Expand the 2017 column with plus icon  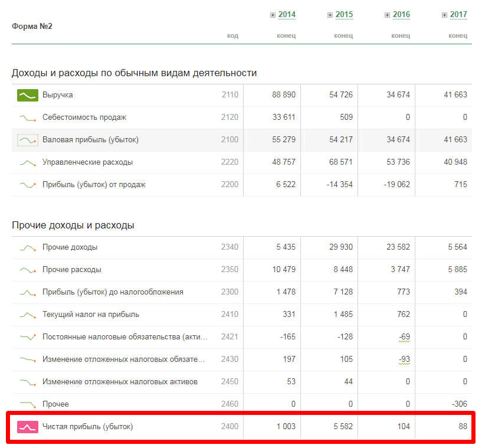pyautogui.click(x=444, y=15)
